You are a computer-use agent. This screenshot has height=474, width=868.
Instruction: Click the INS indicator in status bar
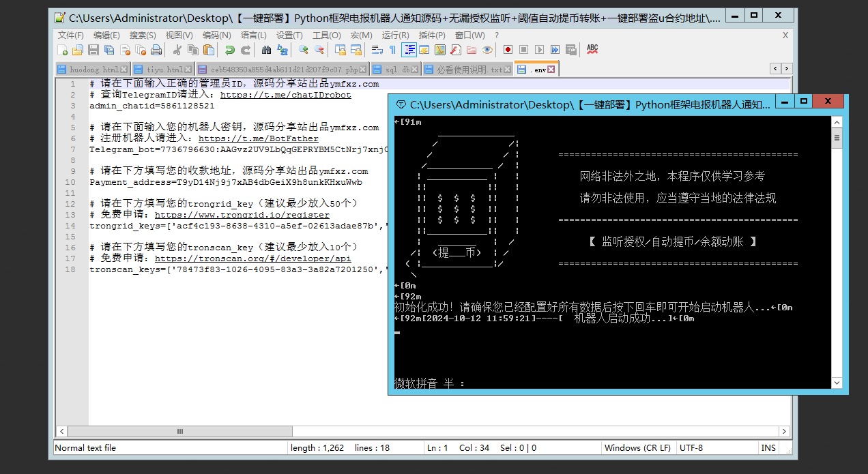point(768,448)
